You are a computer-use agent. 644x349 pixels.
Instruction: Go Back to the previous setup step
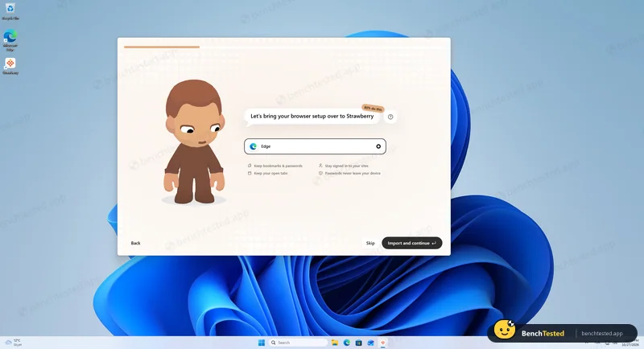point(135,243)
